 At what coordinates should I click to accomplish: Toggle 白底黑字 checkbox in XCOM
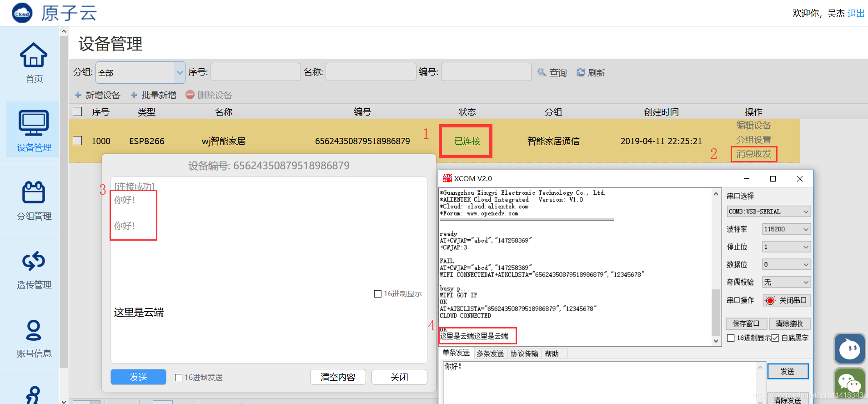pos(775,338)
